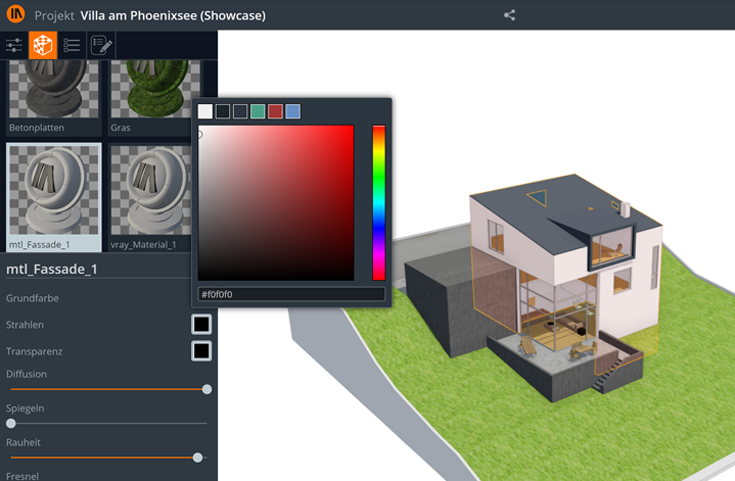Select the vray_Material_1 thumbnail
Screen dimensions: 735x481
pos(150,190)
